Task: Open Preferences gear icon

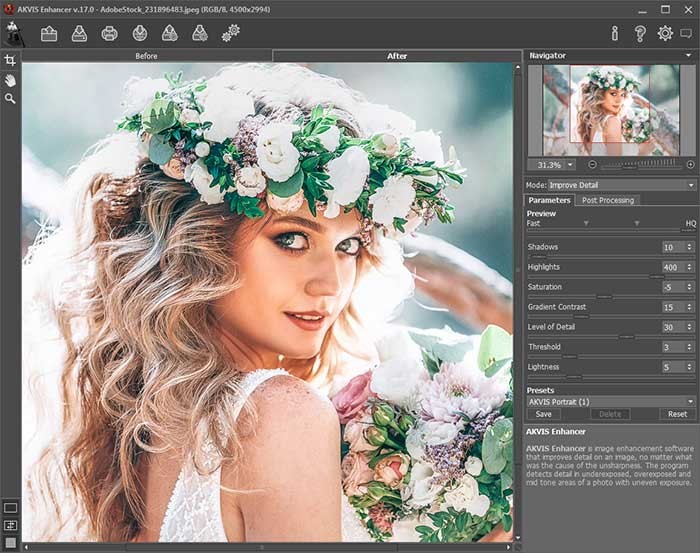Action: [664, 33]
